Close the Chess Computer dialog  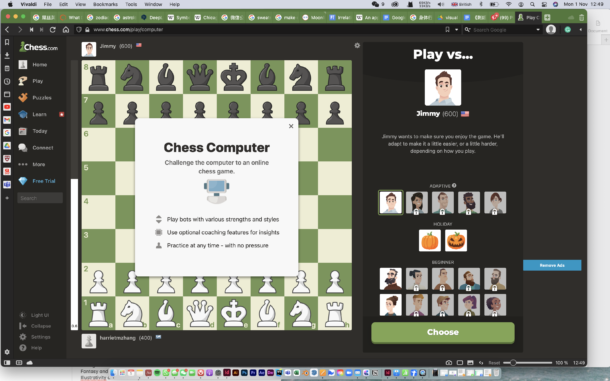click(x=291, y=126)
